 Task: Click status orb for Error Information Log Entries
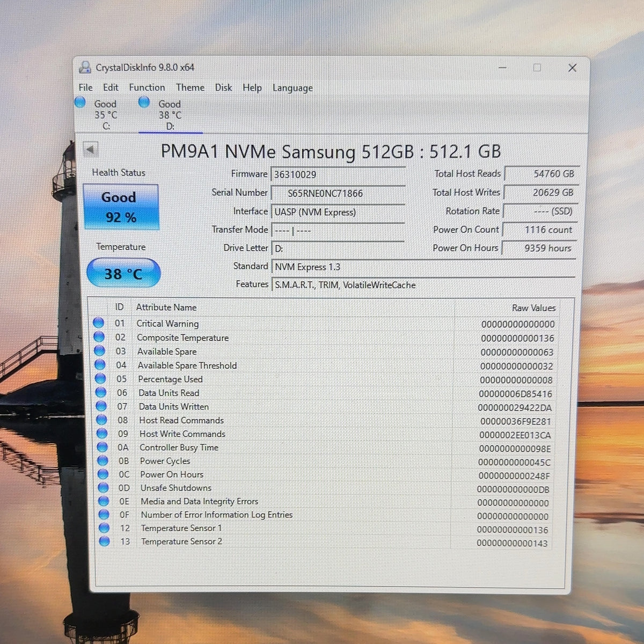click(104, 514)
